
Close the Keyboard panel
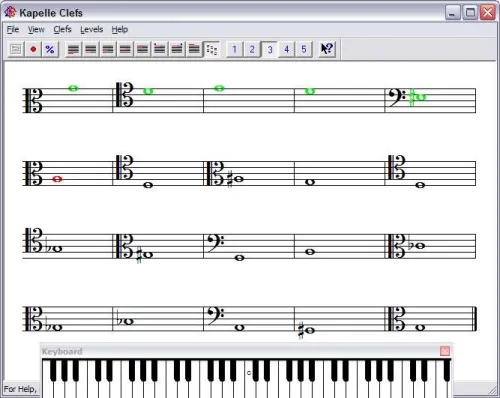point(445,351)
